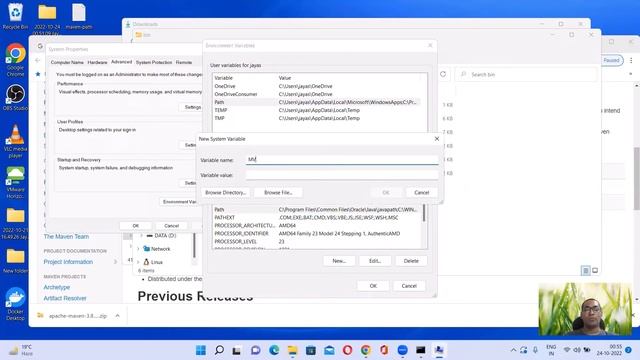Expand the Linux node in the Explorer tree
The width and height of the screenshot is (640, 360).
click(138, 262)
